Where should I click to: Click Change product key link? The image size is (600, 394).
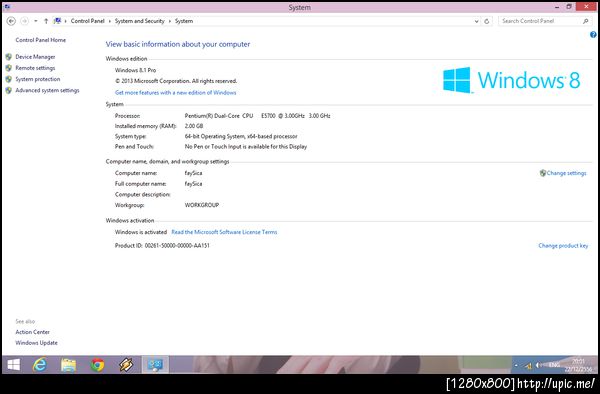coord(563,246)
